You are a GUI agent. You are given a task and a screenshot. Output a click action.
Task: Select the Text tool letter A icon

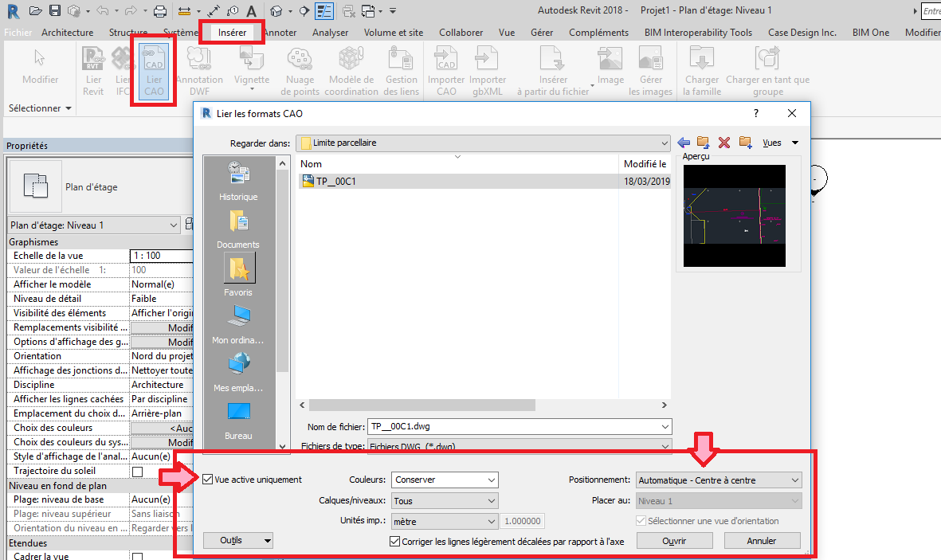(252, 11)
